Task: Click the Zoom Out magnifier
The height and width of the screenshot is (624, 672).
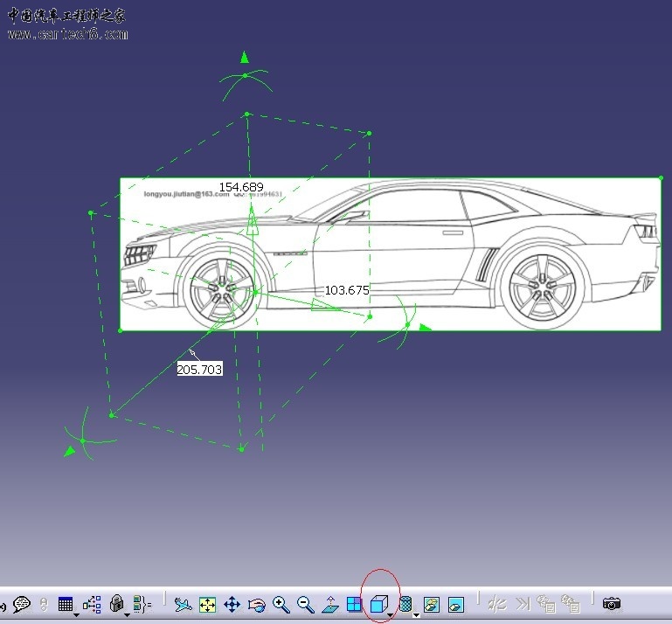Action: (306, 604)
